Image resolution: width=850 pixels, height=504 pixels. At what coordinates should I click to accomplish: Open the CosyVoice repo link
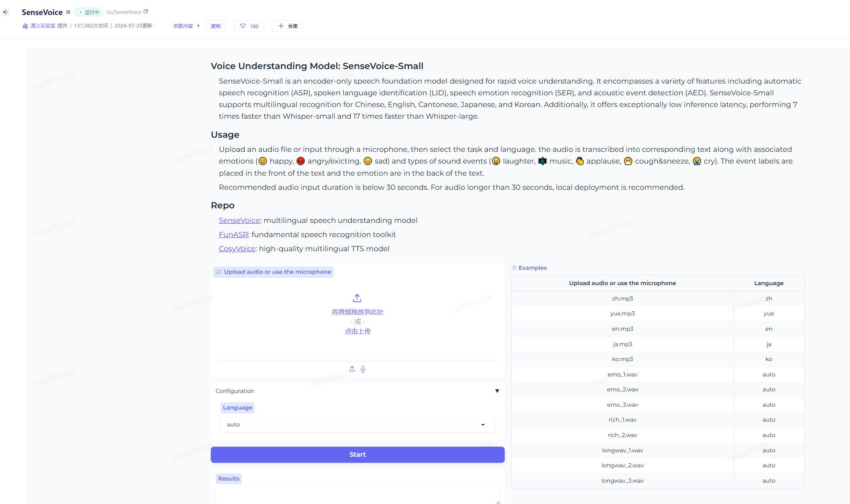pyautogui.click(x=237, y=249)
